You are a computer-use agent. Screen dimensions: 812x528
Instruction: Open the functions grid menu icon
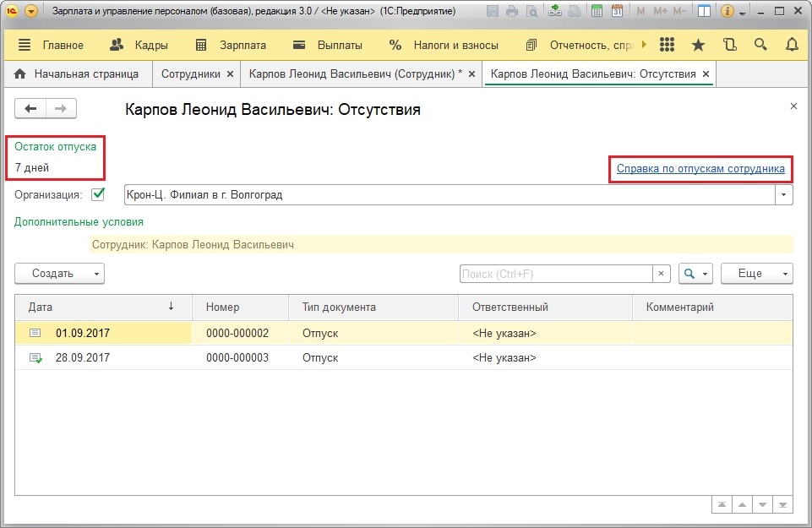[667, 45]
